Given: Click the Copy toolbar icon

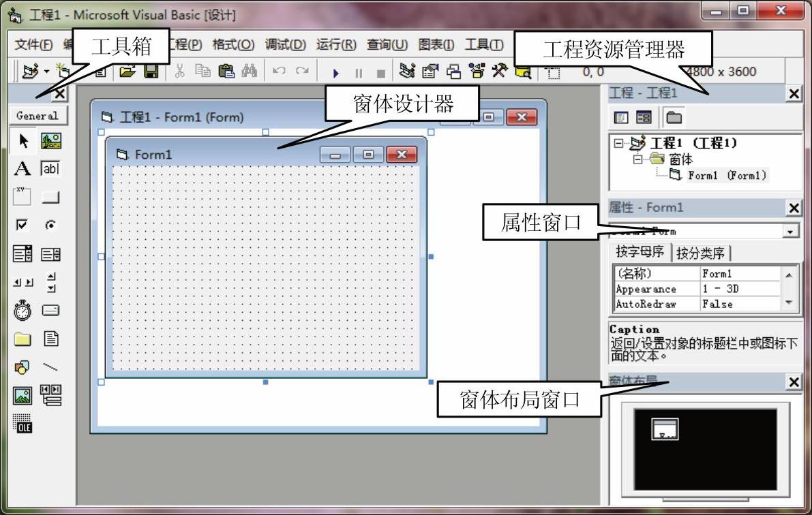Looking at the screenshot, I should 202,71.
